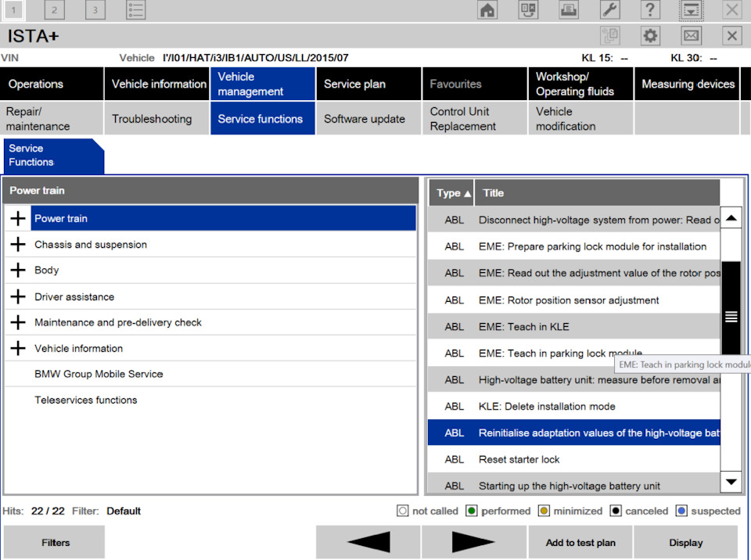Select EME: Teach in KLE row
Image resolution: width=751 pixels, height=560 pixels.
point(573,327)
